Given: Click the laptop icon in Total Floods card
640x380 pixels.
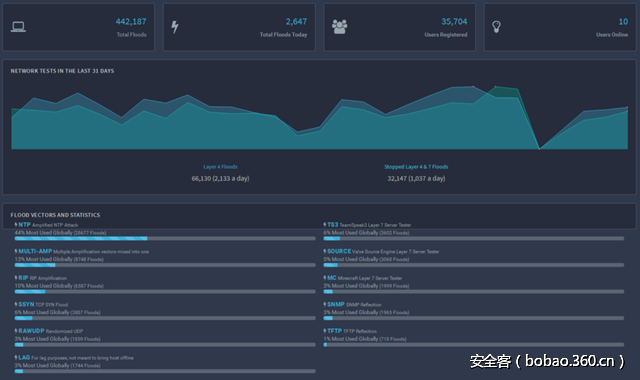Looking at the screenshot, I should pos(18,27).
